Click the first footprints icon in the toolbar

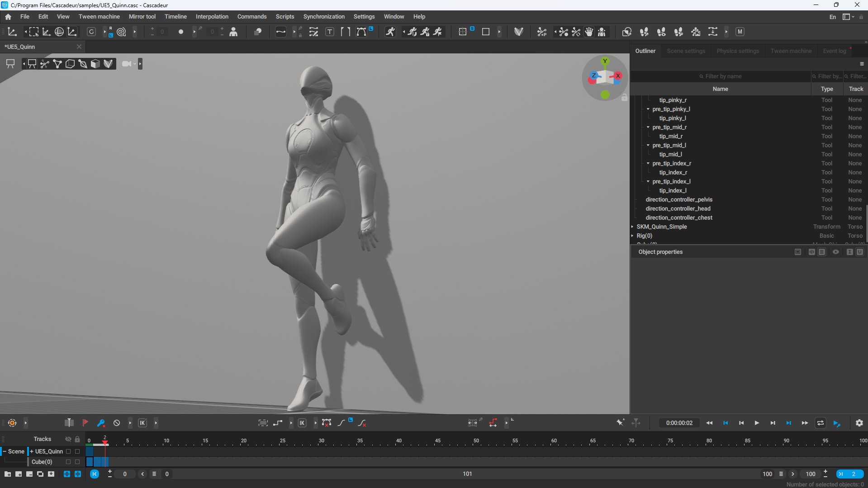coord(644,32)
